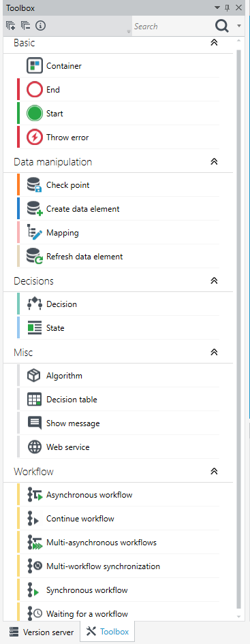
Task: Click the Asynchronous workflow label
Action: (89, 495)
